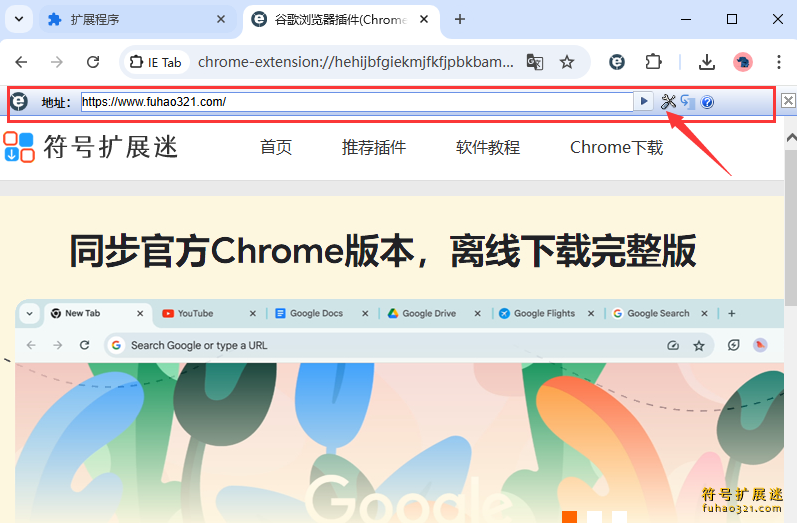This screenshot has height=523, width=797.
Task: Click the 符号扩展迷 site logo
Action: point(90,147)
